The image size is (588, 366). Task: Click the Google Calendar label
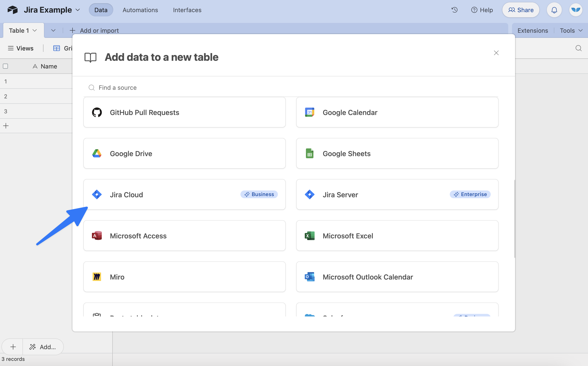(350, 113)
